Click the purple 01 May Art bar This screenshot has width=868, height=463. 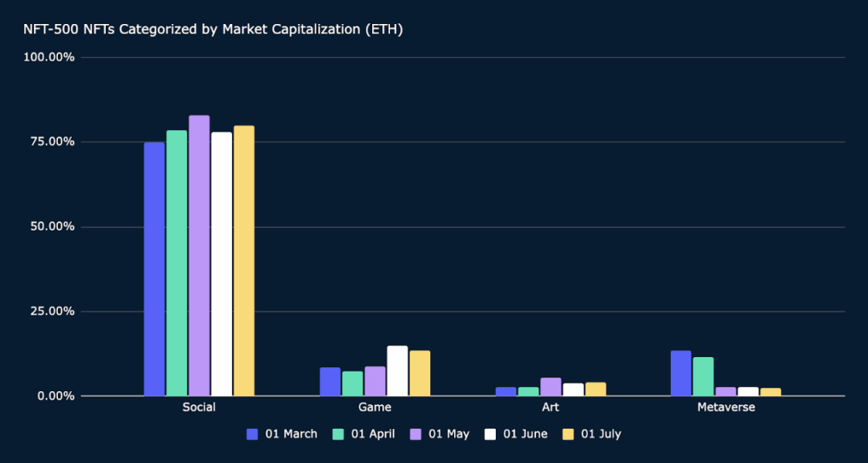coord(551,387)
